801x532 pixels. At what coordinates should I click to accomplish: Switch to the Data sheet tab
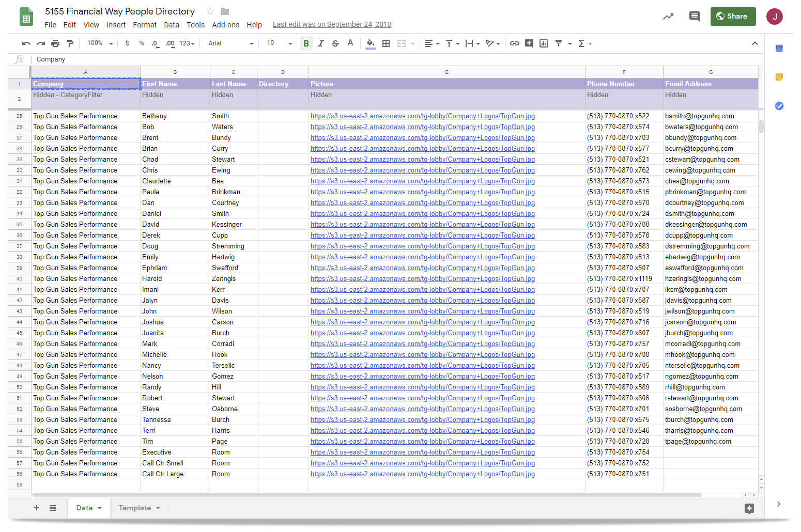(88, 508)
